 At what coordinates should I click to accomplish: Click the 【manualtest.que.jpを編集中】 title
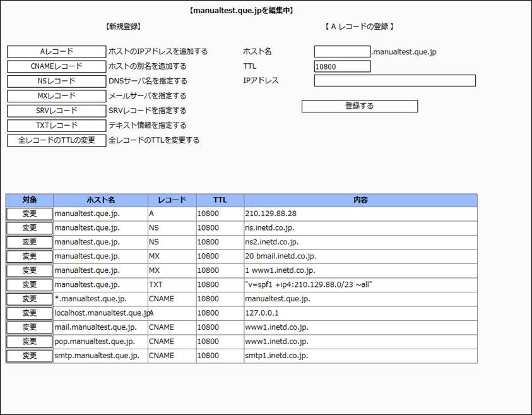[242, 11]
